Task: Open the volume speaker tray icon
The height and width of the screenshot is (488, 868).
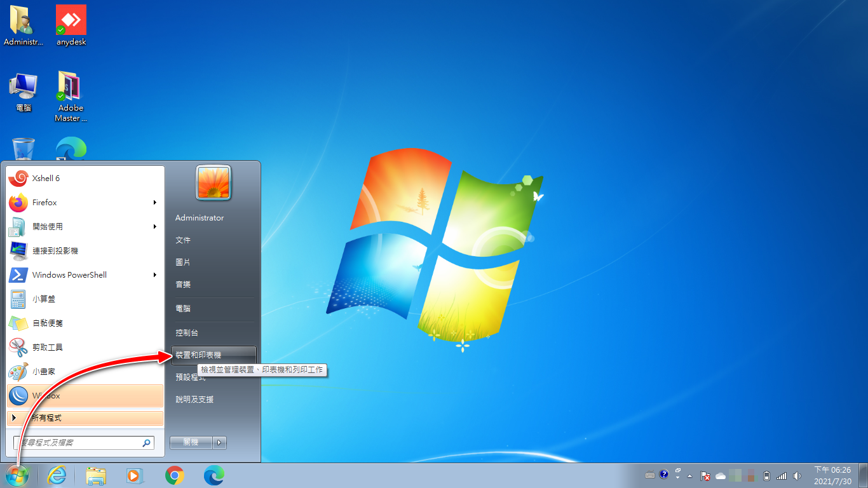Action: point(797,475)
